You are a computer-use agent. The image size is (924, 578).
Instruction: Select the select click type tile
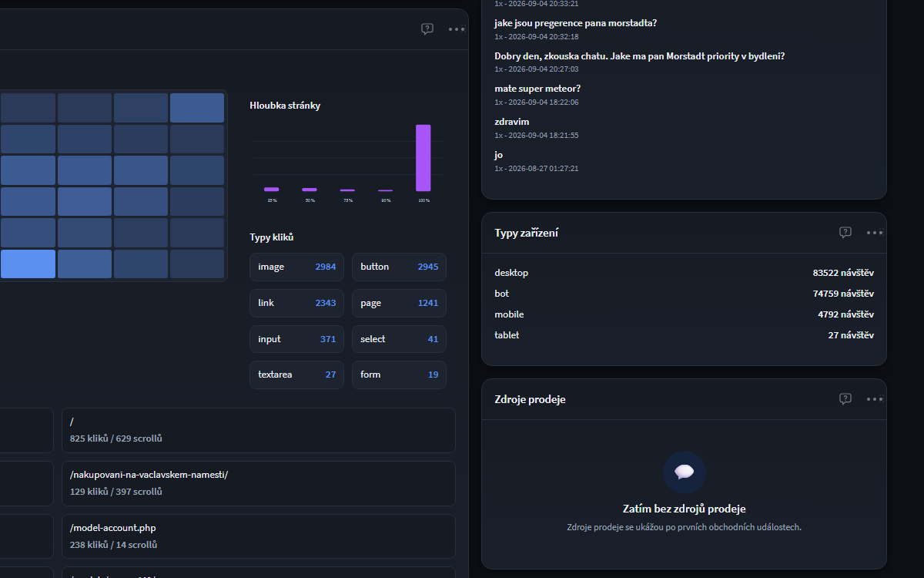click(x=399, y=339)
